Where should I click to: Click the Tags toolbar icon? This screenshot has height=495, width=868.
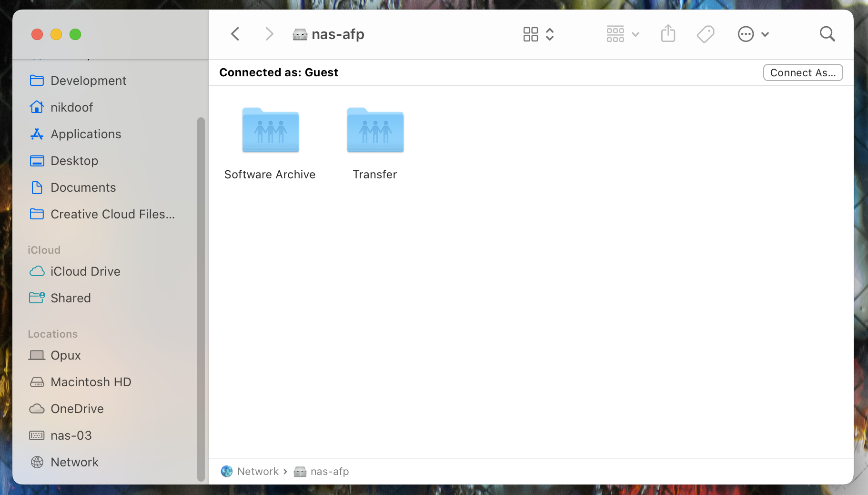coord(705,34)
